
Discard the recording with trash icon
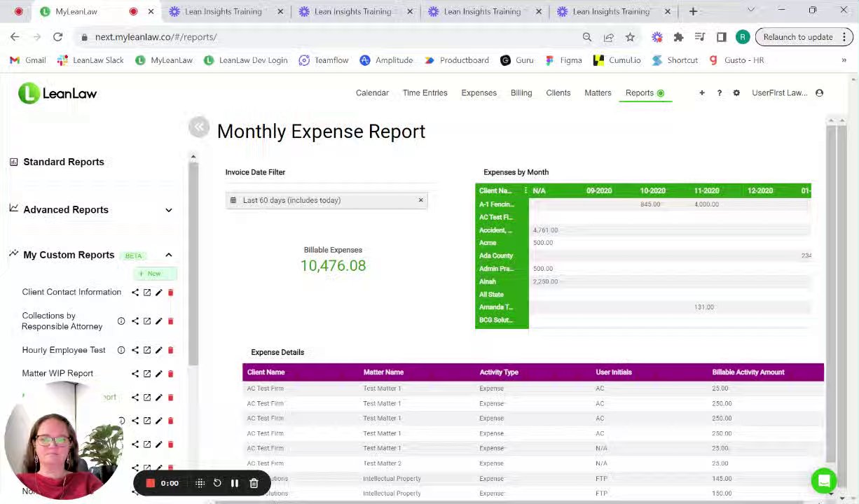pos(254,483)
